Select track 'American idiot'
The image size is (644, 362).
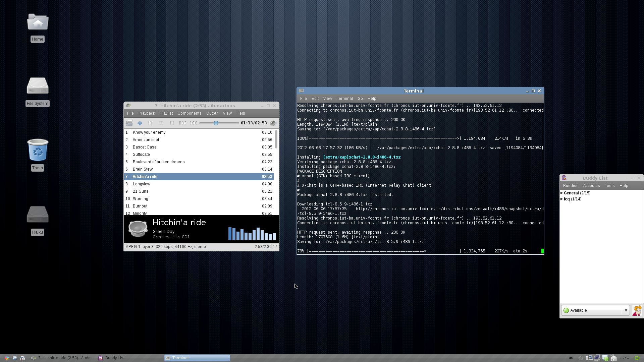tap(199, 140)
